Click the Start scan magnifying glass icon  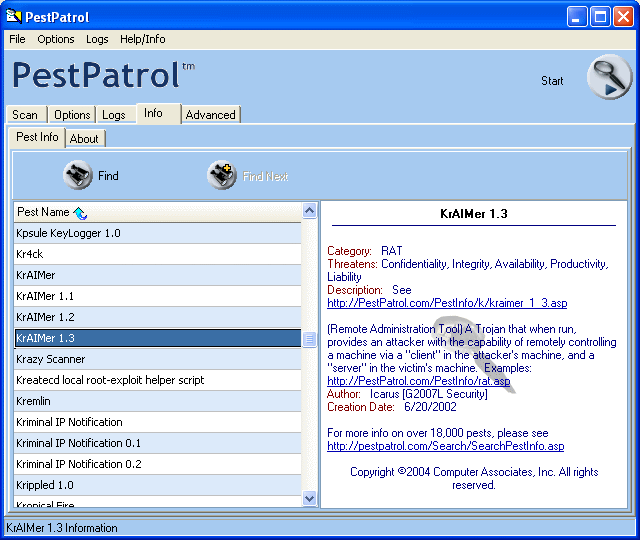tap(609, 76)
